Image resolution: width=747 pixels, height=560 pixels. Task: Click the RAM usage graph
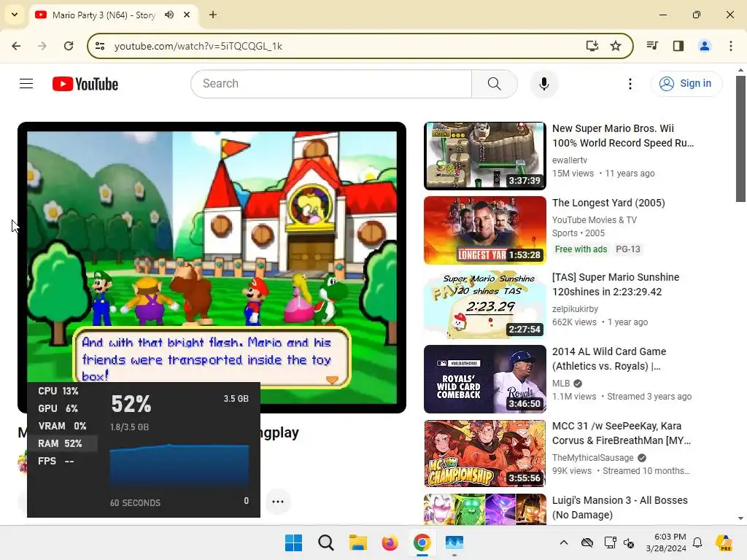tap(179, 465)
